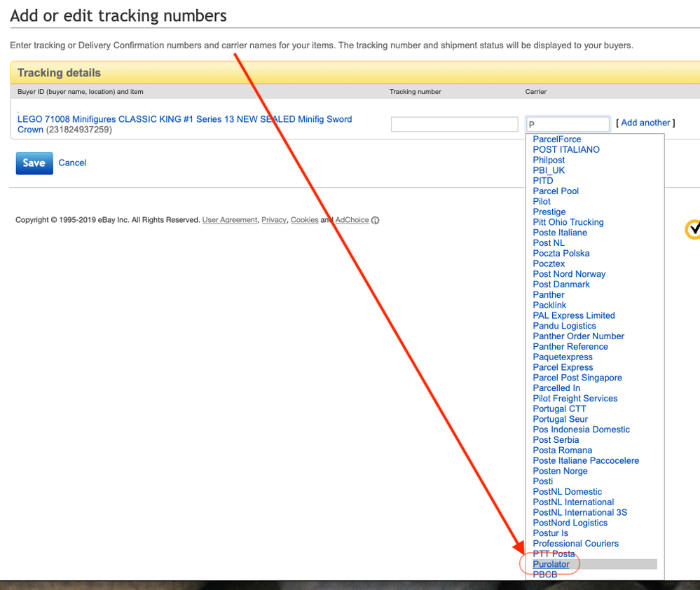Choose Parcel Post Singapore option
700x590 pixels.
[x=577, y=378]
